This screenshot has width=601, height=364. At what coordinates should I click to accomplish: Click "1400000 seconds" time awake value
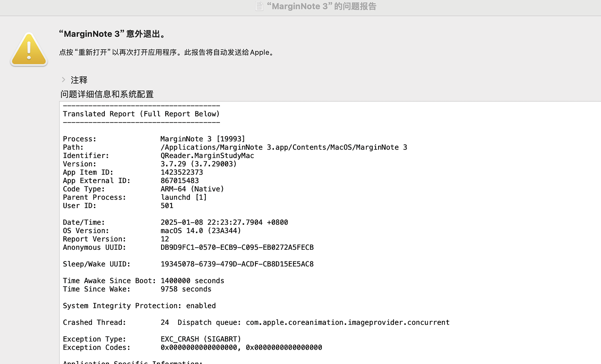[192, 281]
